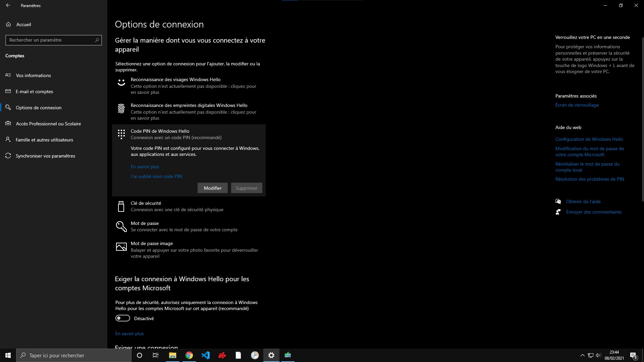
Task: Click the password key icon
Action: coord(121,227)
